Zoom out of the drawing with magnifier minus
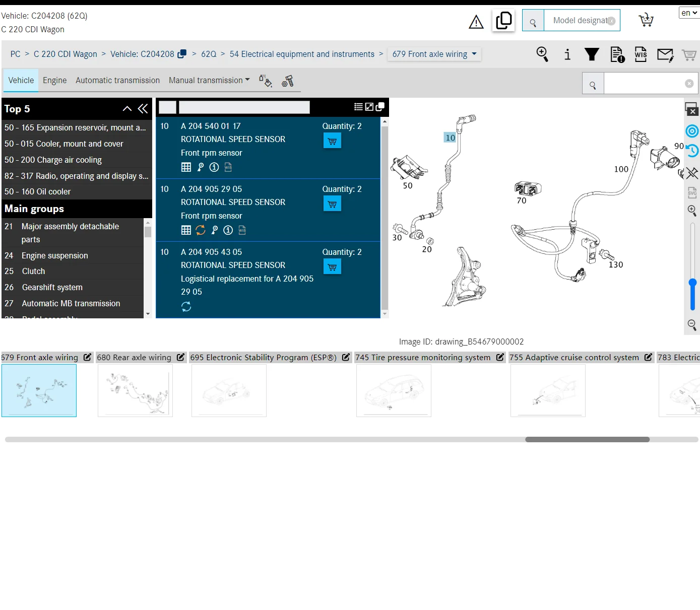 click(x=692, y=325)
